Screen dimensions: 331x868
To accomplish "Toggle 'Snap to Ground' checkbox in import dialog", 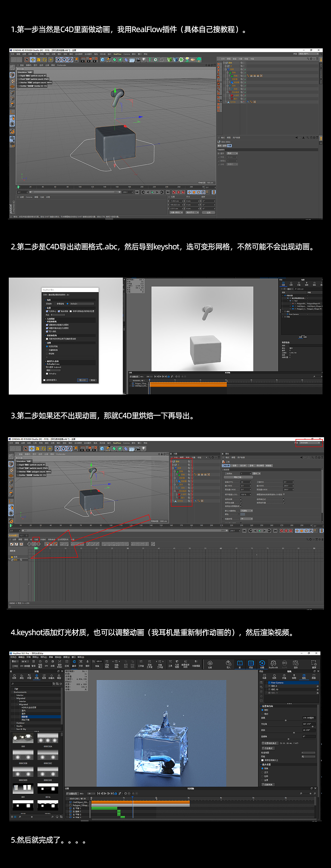I will 59,311.
